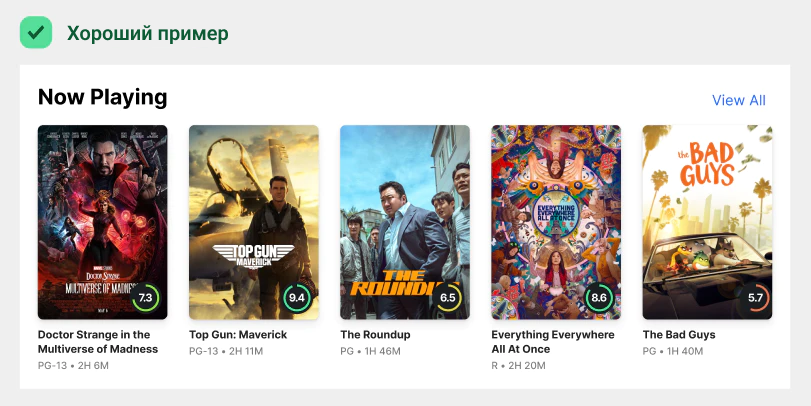Click The Roundup title text

tap(375, 335)
